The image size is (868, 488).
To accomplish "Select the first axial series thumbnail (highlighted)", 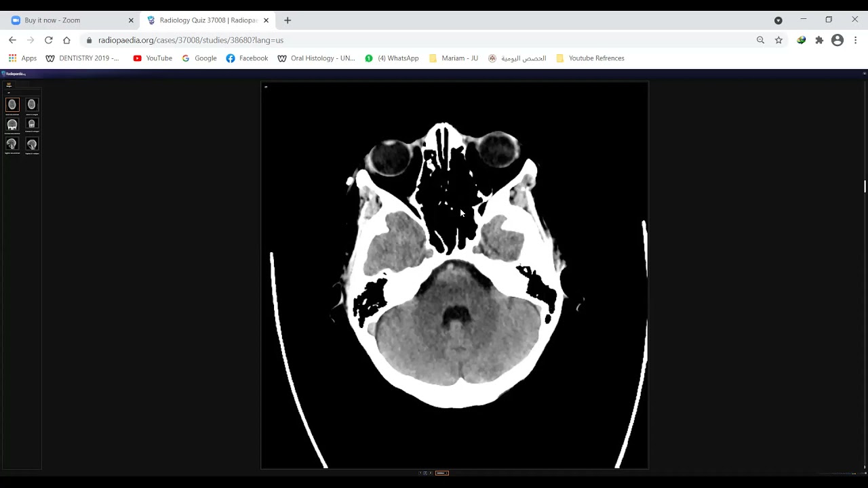I will [12, 104].
